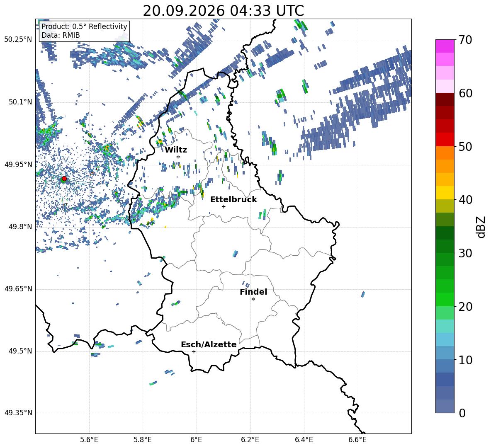Click the Ettelbruck station cross marker
This screenshot has height=448, width=491.
click(x=224, y=206)
